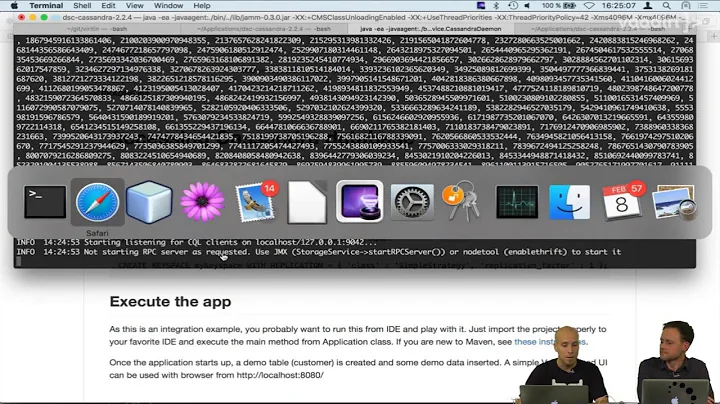Open the Shell menu
720x404 pixels.
82,6
